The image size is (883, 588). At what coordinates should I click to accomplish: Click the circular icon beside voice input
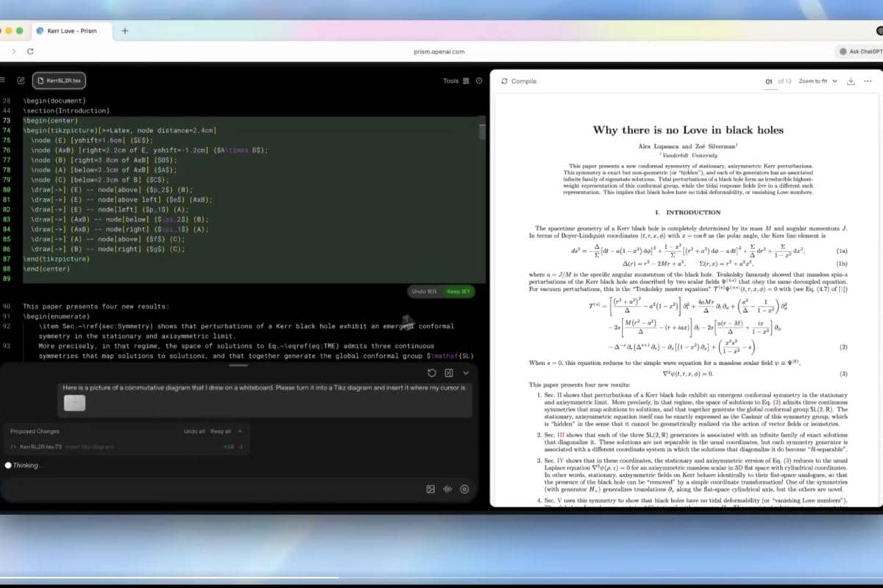(x=464, y=489)
